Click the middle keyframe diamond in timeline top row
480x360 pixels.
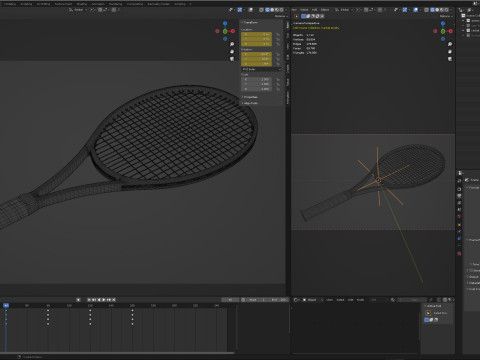click(x=90, y=310)
